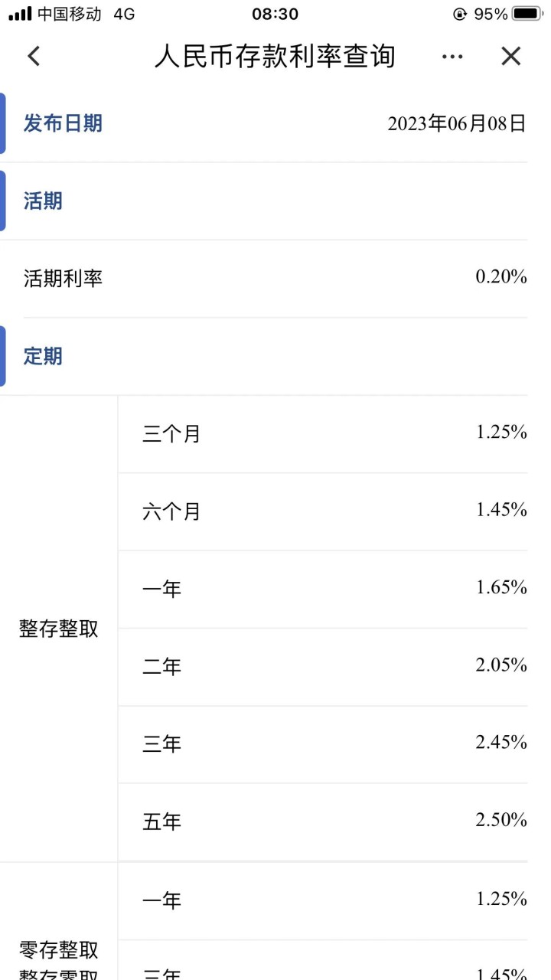Select the 五年 term row

pos(323,822)
